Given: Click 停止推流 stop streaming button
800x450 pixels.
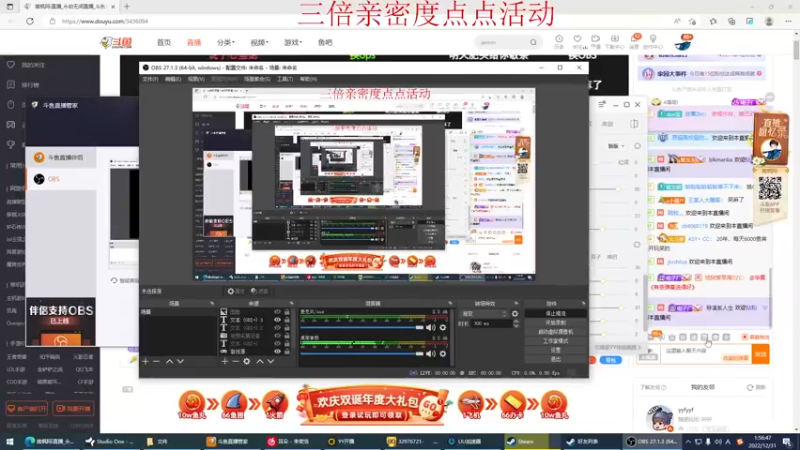Looking at the screenshot, I should [555, 313].
